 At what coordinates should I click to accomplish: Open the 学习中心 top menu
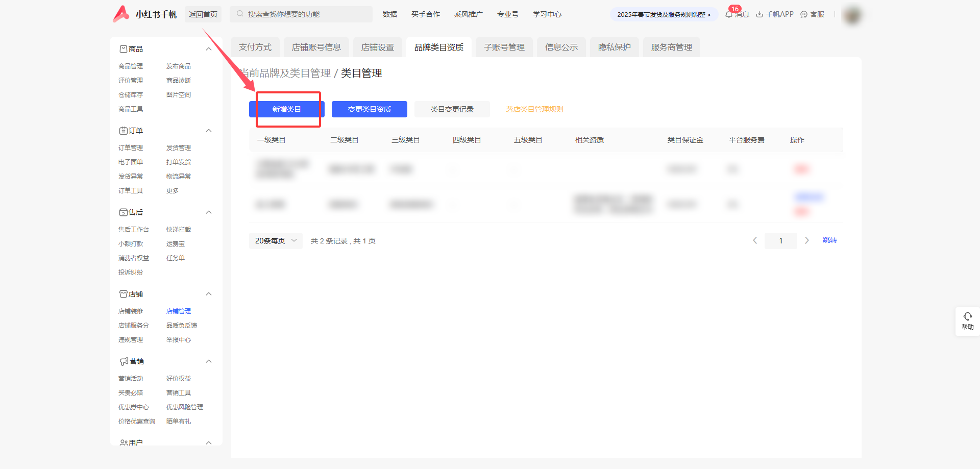point(547,14)
